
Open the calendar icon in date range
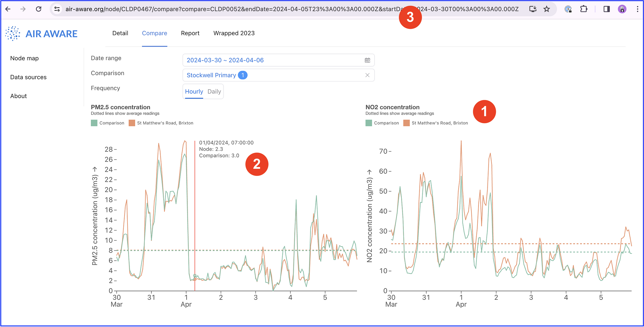tap(367, 60)
